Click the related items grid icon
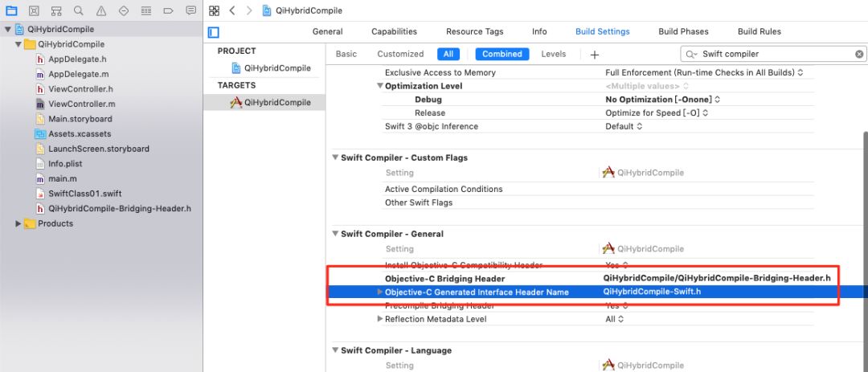Viewport: 868px width, 372px height. point(215,10)
